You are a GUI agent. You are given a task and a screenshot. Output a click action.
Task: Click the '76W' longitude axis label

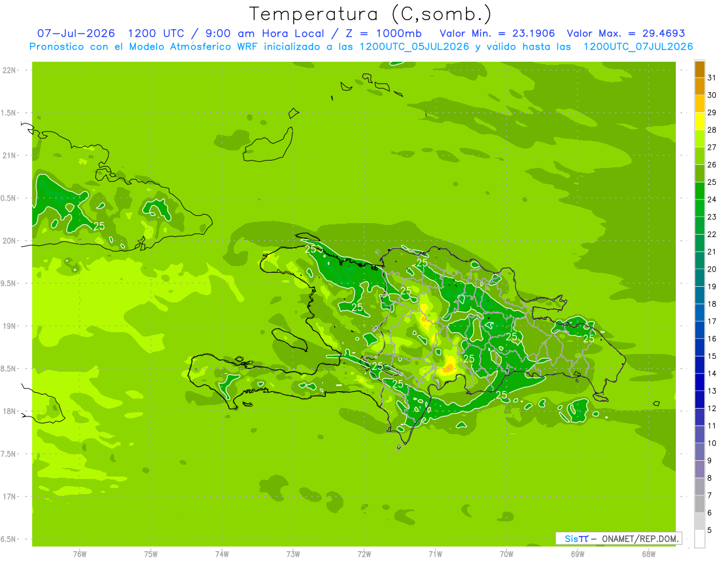[x=79, y=554]
